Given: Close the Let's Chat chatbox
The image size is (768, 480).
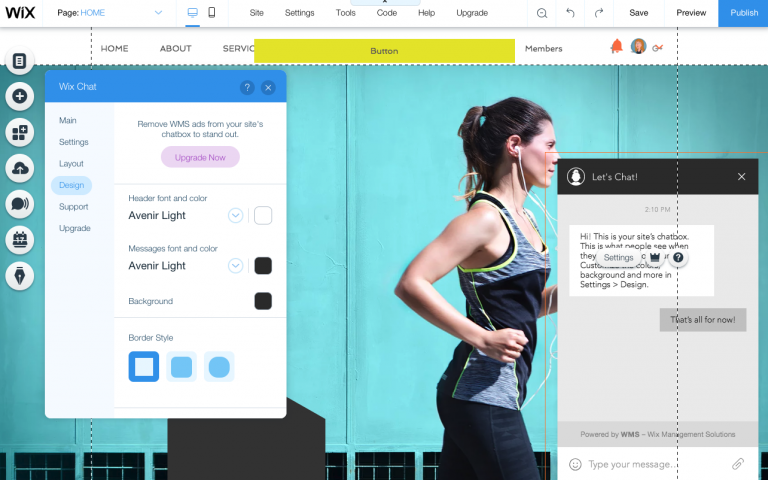Looking at the screenshot, I should click(x=742, y=176).
